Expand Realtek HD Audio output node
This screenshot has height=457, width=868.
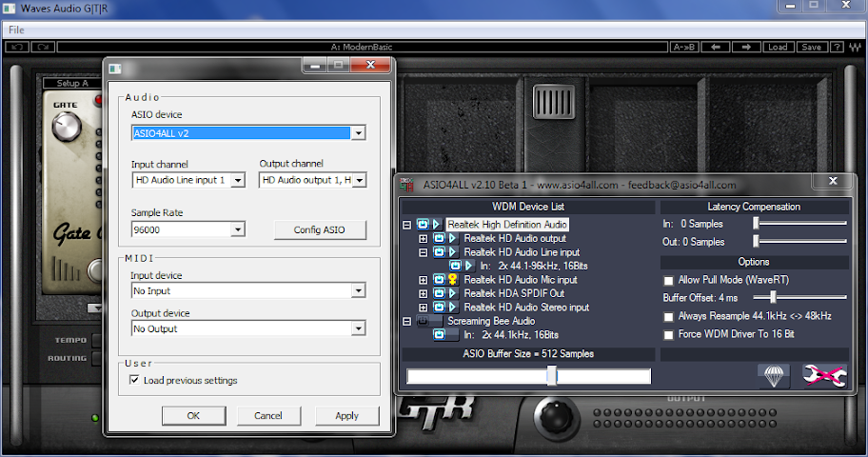pos(423,239)
